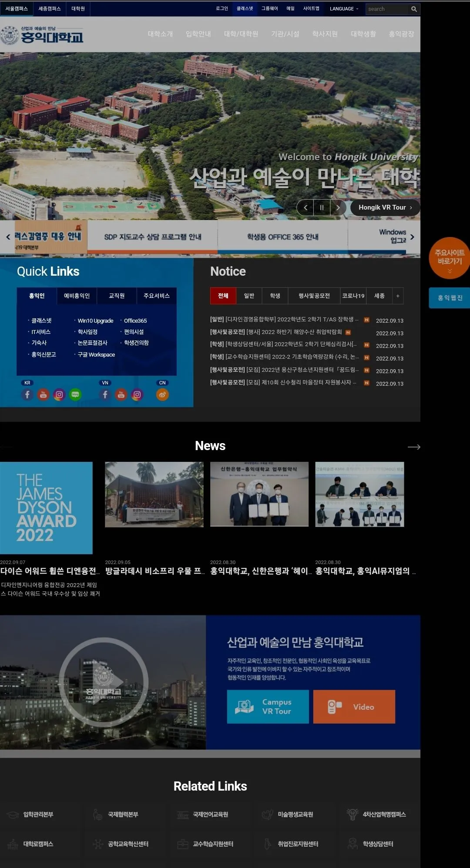
Task: Select the 학생 Notice tab
Action: click(x=275, y=296)
